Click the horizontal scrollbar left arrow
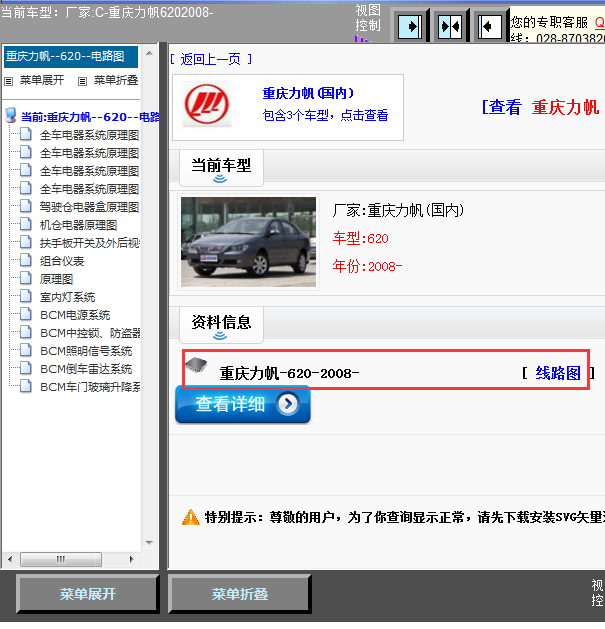605x629 pixels. (10, 559)
